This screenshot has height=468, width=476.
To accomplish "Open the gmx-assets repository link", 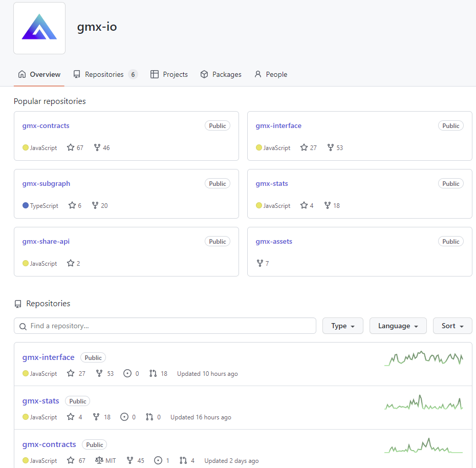I will coord(274,242).
